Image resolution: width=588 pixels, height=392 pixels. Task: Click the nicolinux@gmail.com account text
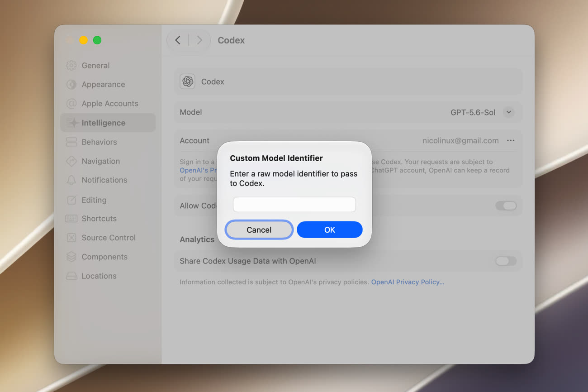point(460,141)
